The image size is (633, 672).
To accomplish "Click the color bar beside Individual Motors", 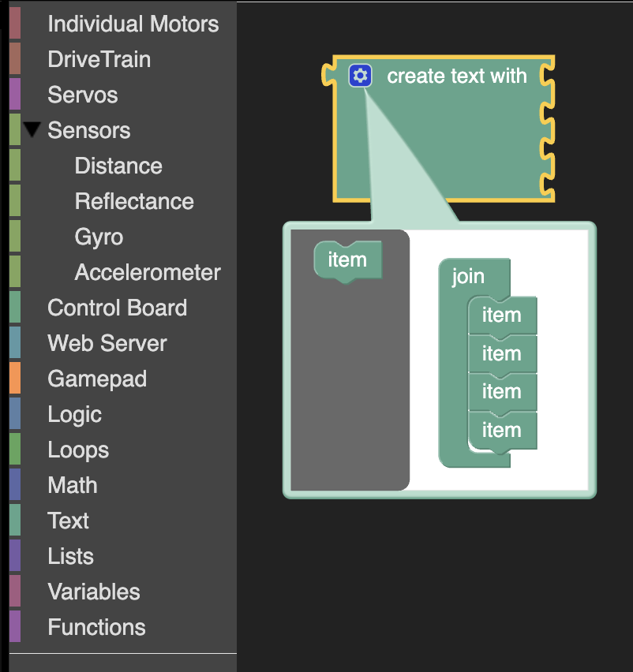I will (15, 23).
